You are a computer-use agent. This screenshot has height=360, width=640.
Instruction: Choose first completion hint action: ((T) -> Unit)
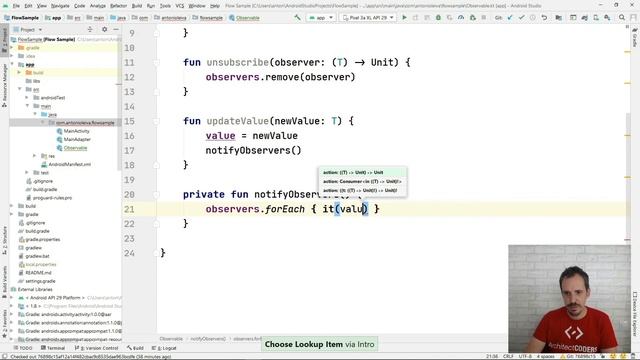click(362, 172)
